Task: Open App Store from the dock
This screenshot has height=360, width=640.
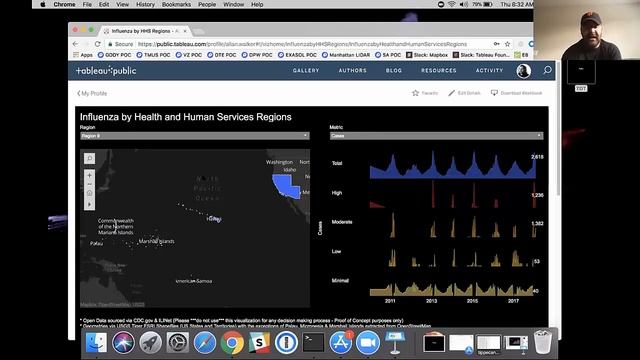Action: (x=340, y=342)
